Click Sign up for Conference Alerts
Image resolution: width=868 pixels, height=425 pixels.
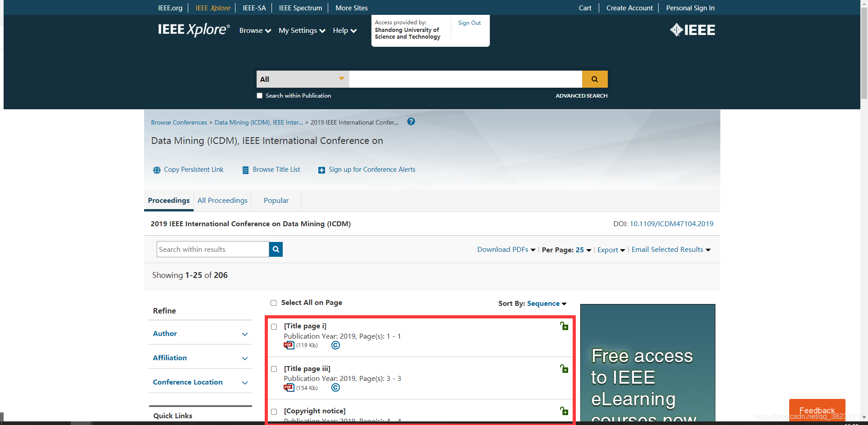(x=372, y=170)
